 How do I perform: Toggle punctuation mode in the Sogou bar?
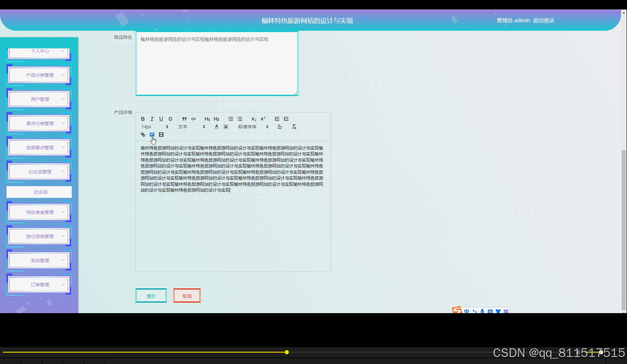point(474,311)
